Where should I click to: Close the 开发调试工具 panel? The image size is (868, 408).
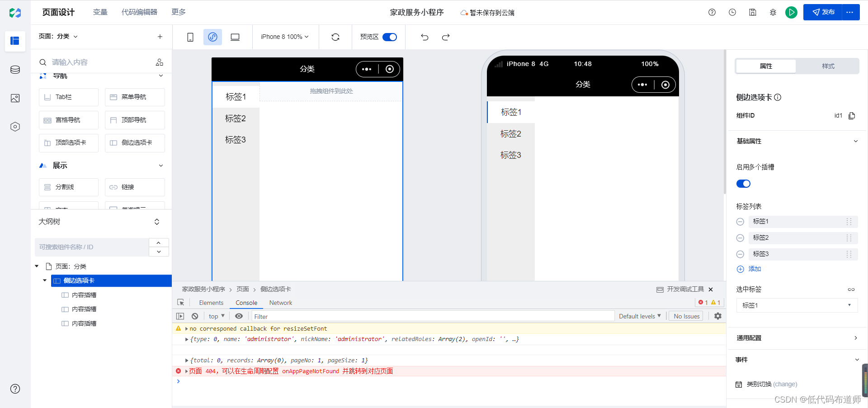click(711, 289)
